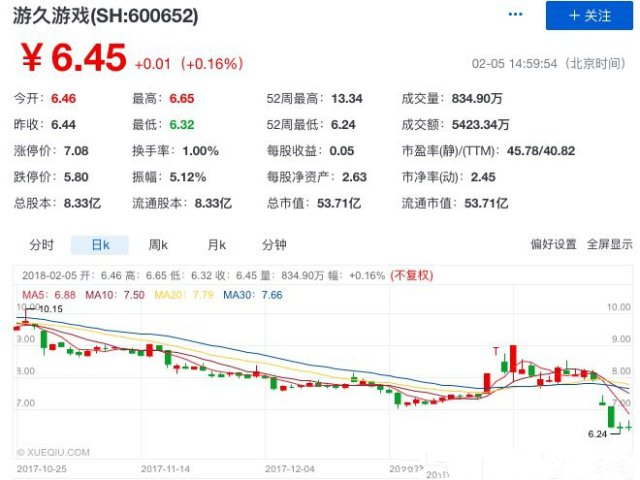Click the 每股净资产 value 2.63
Screen dimensions: 640x480
354,177
